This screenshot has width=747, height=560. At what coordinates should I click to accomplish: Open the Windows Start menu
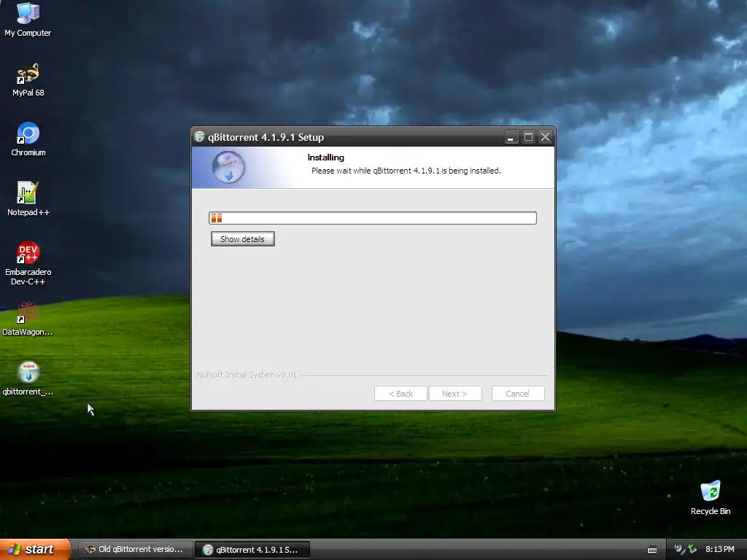pyautogui.click(x=35, y=549)
